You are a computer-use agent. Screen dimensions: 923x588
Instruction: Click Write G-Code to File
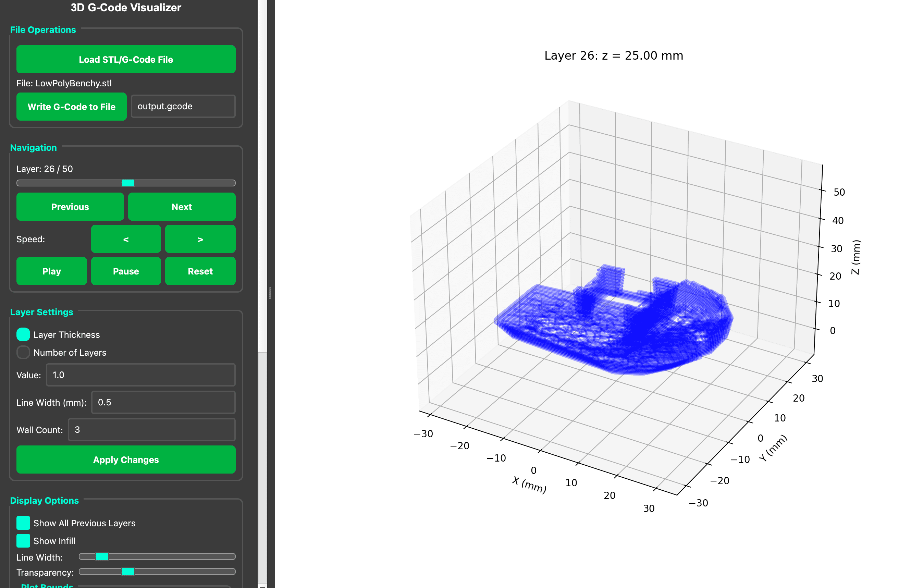pyautogui.click(x=71, y=107)
